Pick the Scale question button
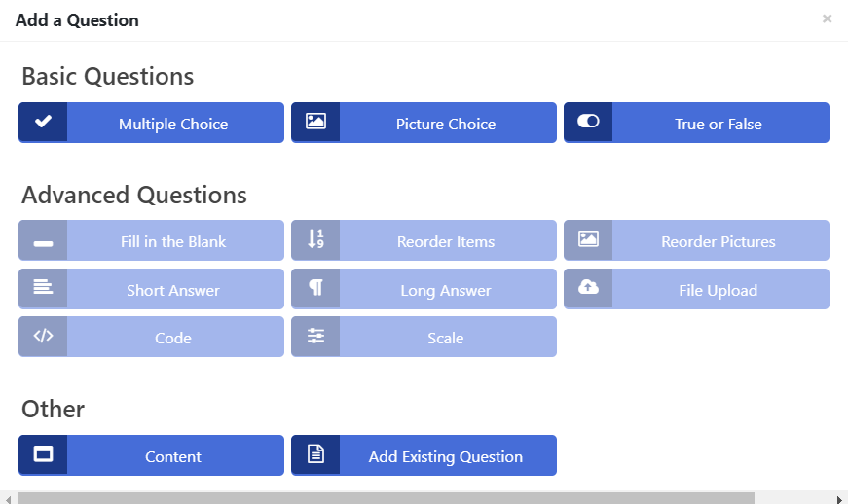This screenshot has width=848, height=504. (x=424, y=337)
